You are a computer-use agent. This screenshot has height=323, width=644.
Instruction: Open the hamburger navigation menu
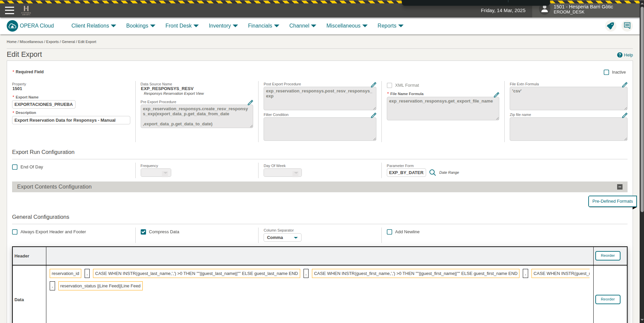pos(9,10)
